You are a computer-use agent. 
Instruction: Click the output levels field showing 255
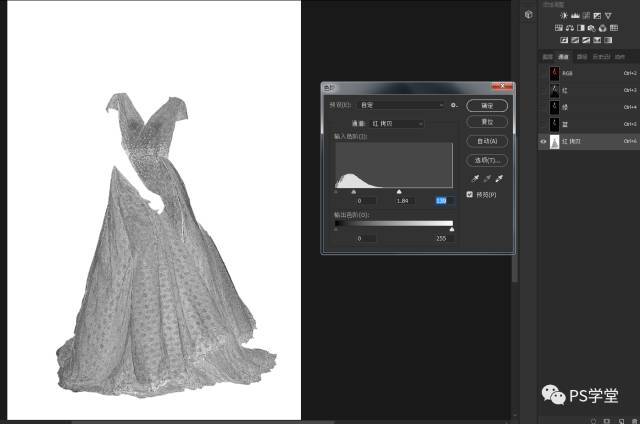pyautogui.click(x=444, y=238)
